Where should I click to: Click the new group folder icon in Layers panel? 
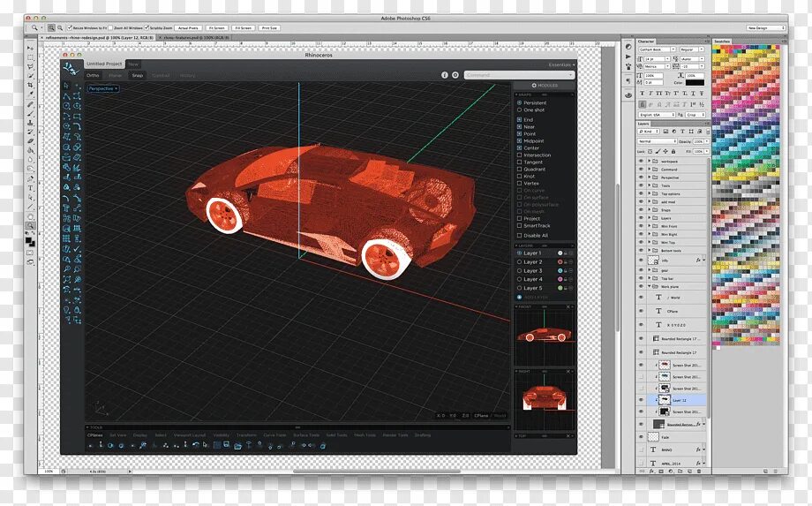coord(680,472)
